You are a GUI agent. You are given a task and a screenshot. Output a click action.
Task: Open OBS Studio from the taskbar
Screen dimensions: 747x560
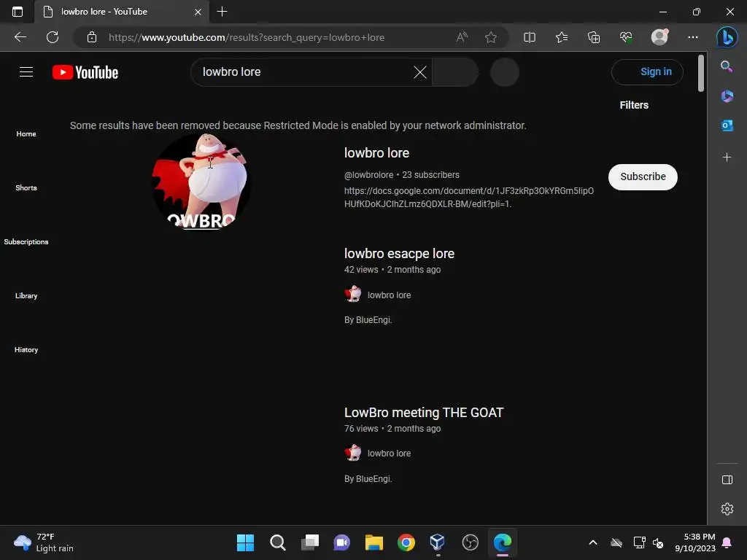(x=471, y=542)
